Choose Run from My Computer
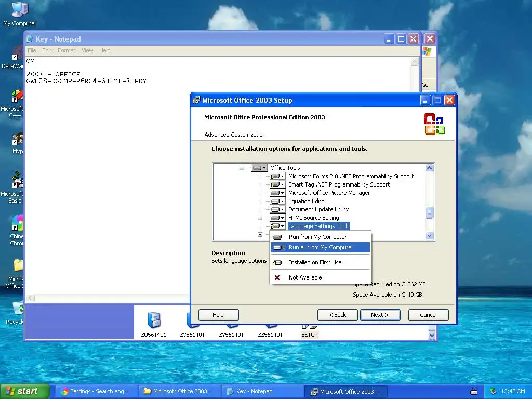Viewport: 532px width, 399px height. [x=320, y=237]
